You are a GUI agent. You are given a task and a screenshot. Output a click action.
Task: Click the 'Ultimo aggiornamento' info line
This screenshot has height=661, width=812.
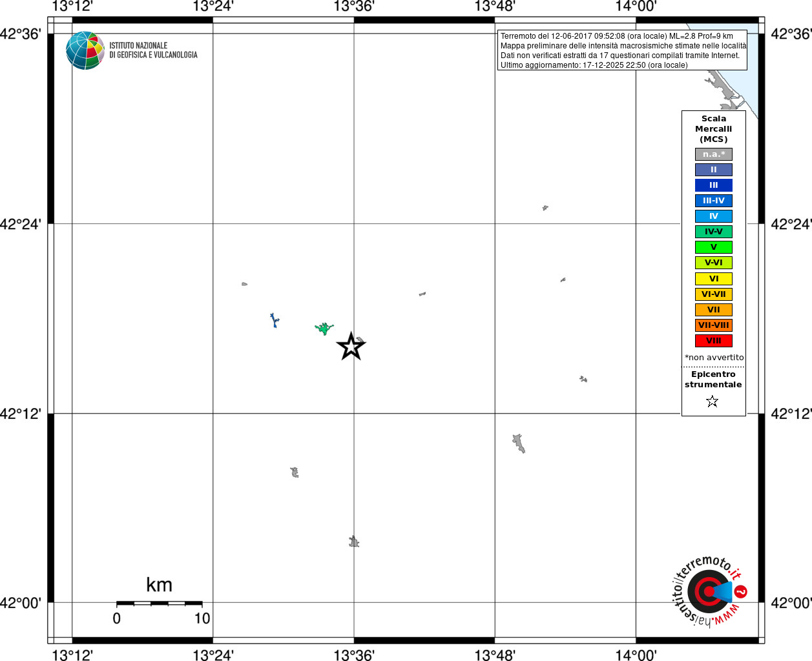coord(594,65)
